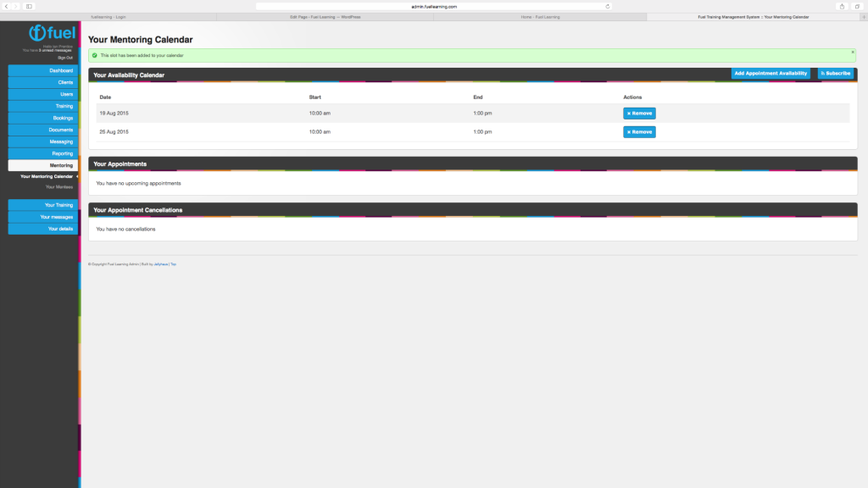This screenshot has width=868, height=488.
Task: Click the Fuel logo in the sidebar
Action: [x=52, y=33]
